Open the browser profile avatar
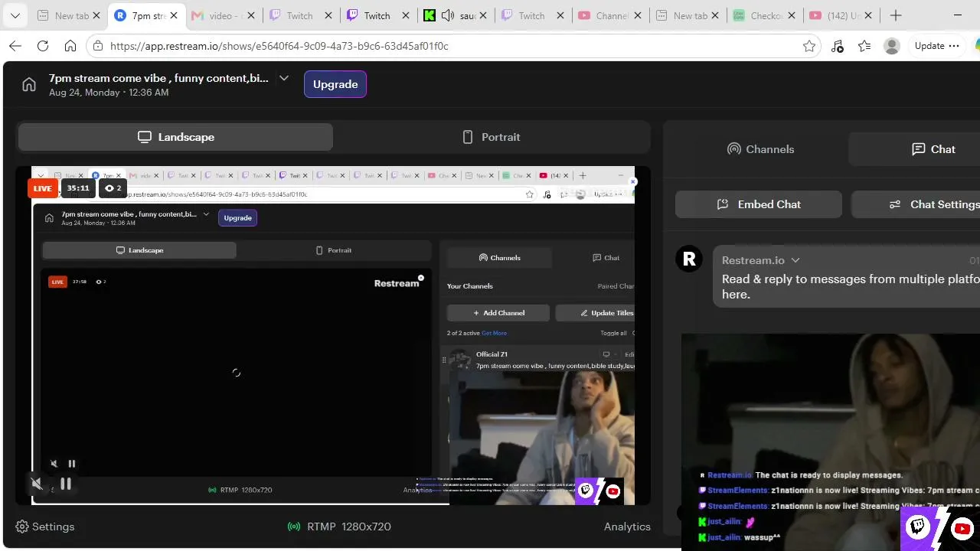 click(892, 46)
